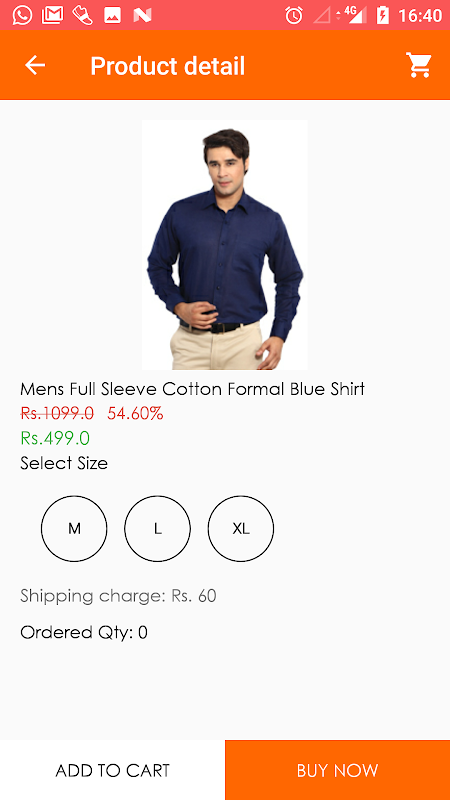Open the blue shirt product image
Screen dimensions: 450x800
pos(224,245)
